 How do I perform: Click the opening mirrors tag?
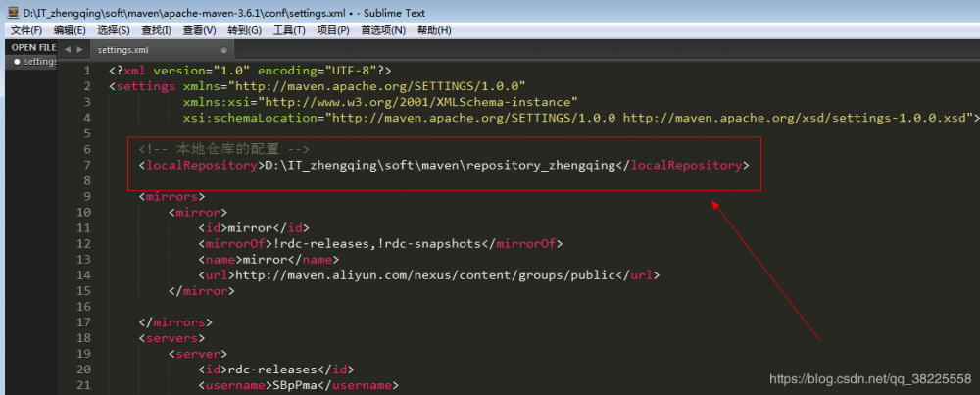click(x=171, y=196)
